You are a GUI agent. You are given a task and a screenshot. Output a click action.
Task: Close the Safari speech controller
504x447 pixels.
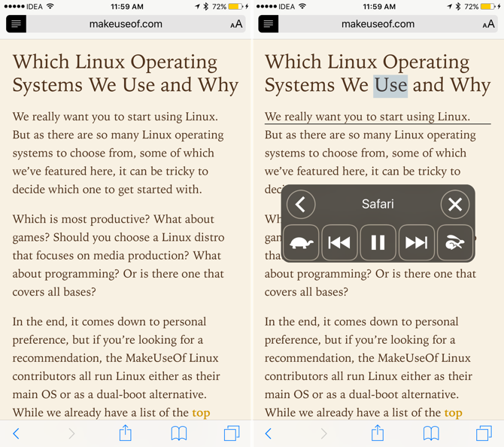(x=455, y=204)
